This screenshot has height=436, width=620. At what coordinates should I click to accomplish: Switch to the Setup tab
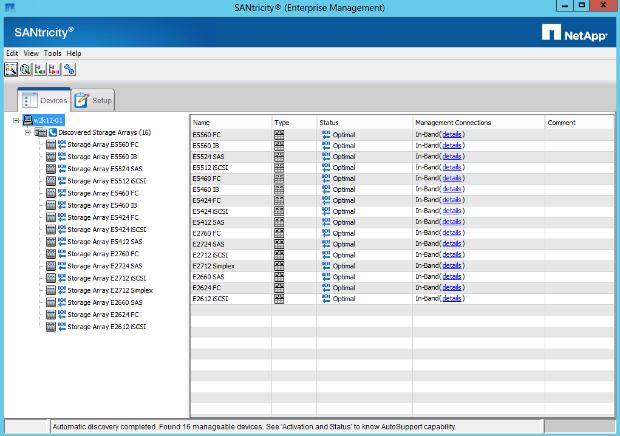pos(93,100)
